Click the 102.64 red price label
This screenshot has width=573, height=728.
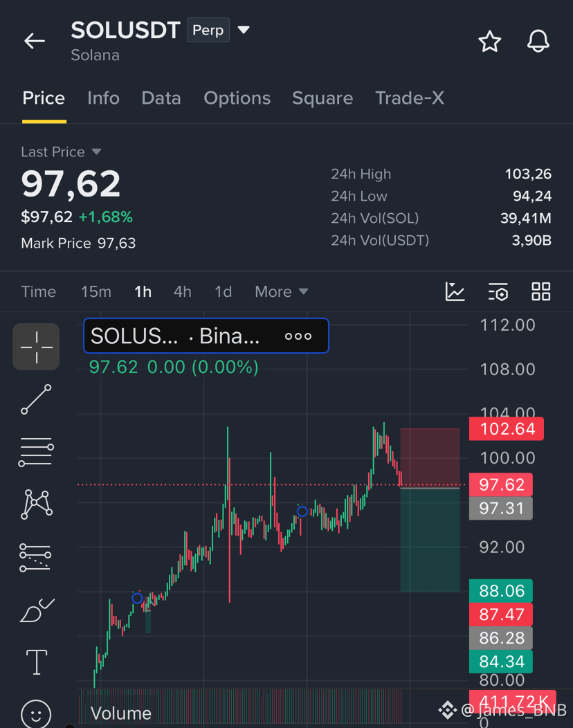pos(507,428)
